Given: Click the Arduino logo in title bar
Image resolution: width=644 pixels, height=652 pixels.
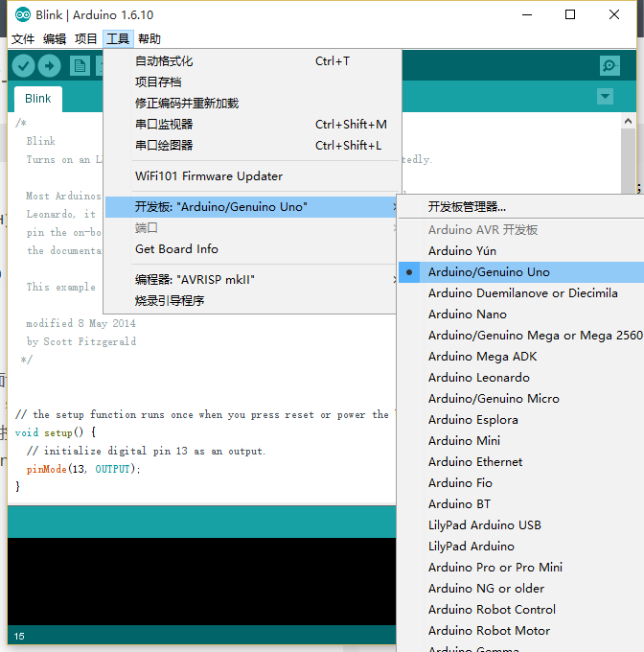Looking at the screenshot, I should [x=23, y=15].
